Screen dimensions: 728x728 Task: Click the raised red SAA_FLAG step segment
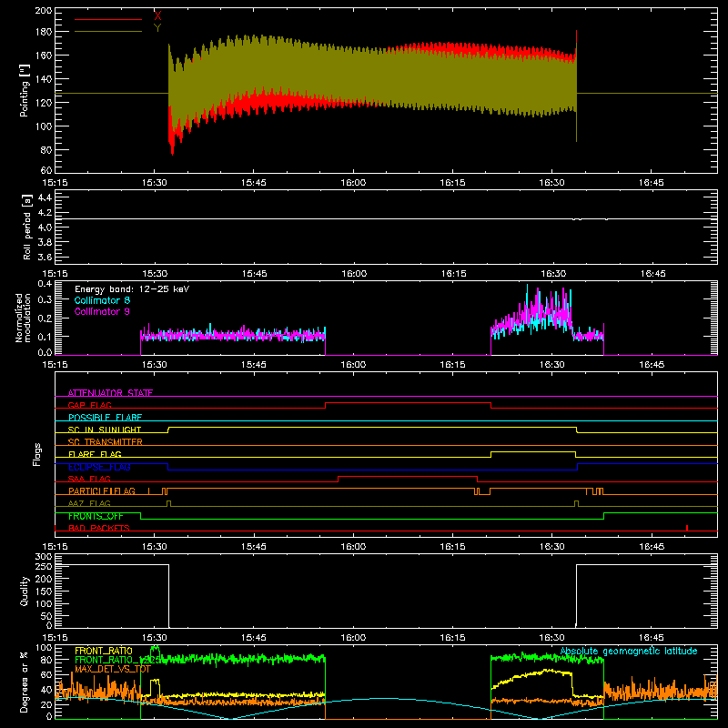coord(408,476)
